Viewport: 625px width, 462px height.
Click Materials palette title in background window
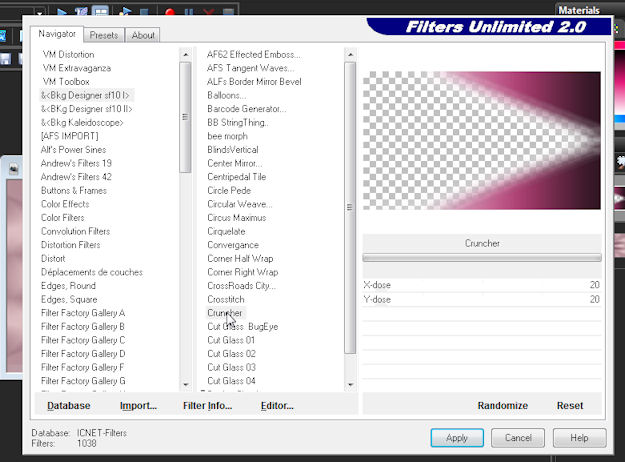point(579,10)
